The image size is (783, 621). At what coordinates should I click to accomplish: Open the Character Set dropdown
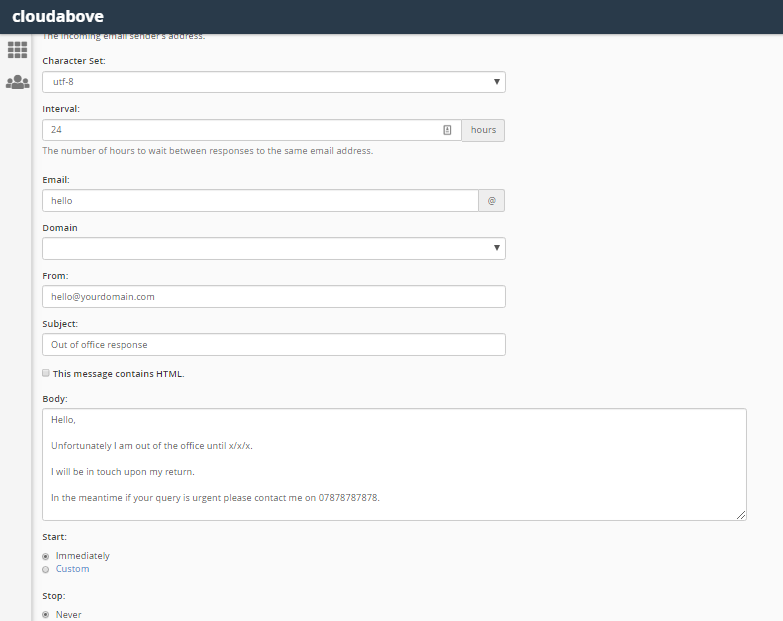273,82
